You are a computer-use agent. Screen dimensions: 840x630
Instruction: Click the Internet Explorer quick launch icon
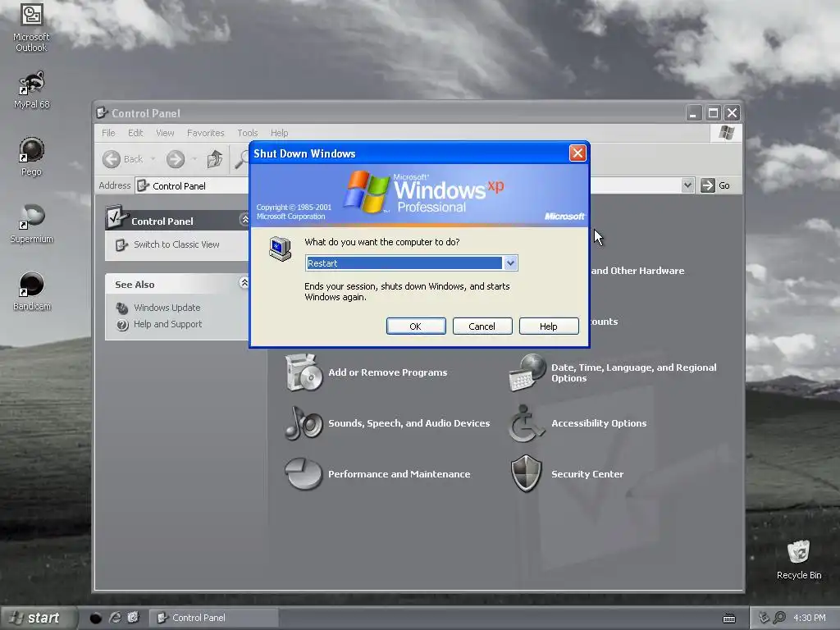tap(115, 618)
